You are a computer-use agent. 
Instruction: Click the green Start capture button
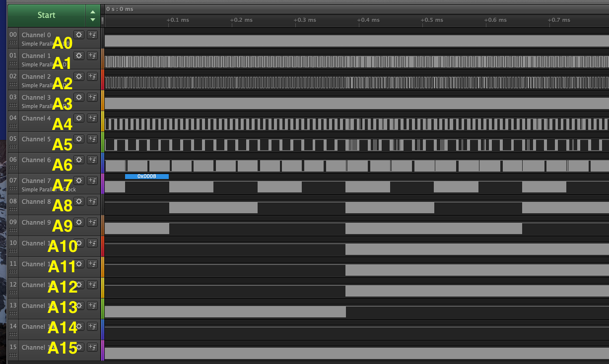point(46,15)
